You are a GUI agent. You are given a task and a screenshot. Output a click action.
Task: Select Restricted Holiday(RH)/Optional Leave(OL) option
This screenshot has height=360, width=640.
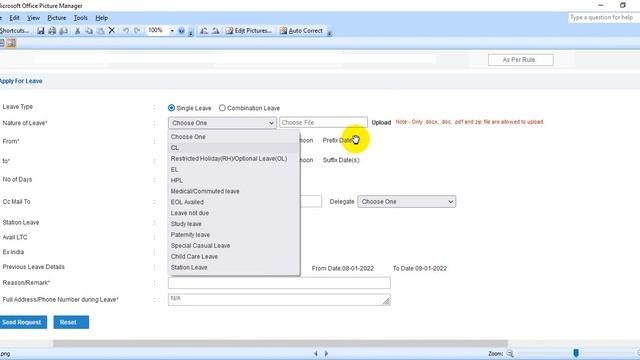point(234,158)
